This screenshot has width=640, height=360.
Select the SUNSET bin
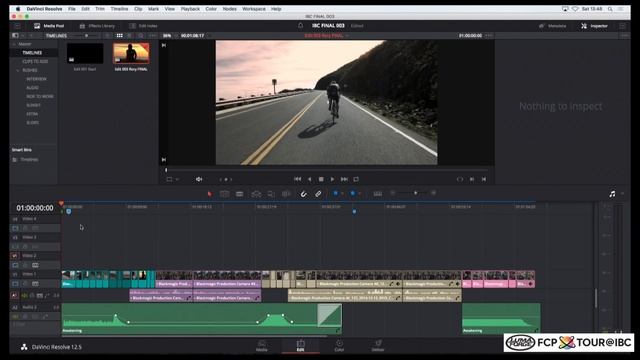pos(33,105)
